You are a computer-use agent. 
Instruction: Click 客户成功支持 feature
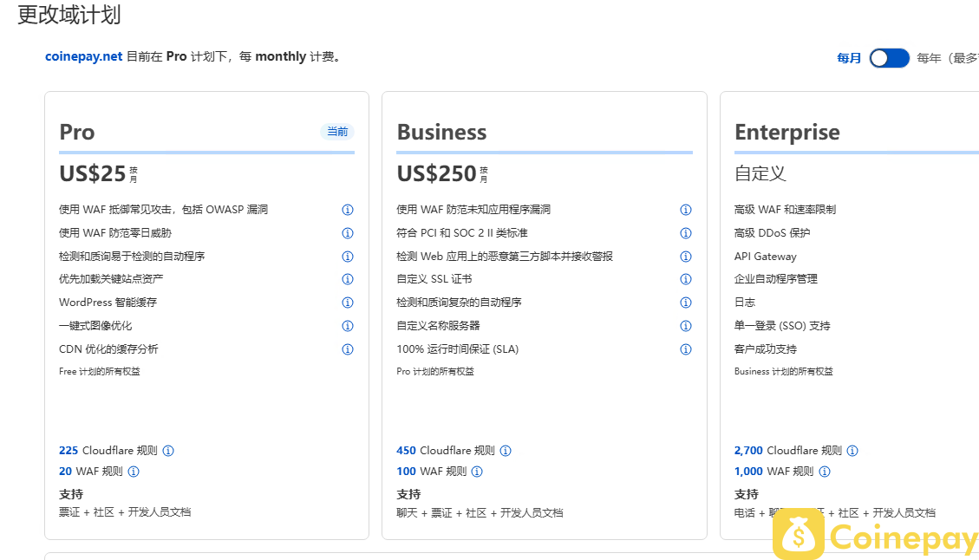pyautogui.click(x=766, y=349)
